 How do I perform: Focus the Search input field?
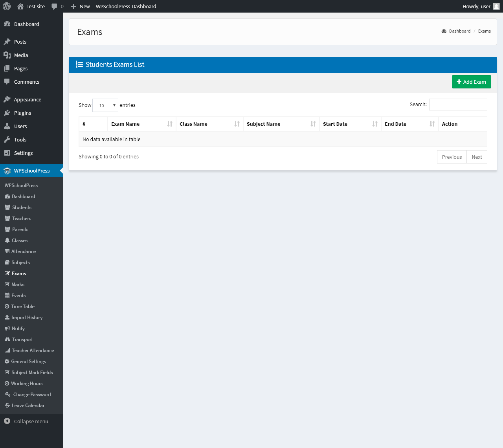[458, 105]
